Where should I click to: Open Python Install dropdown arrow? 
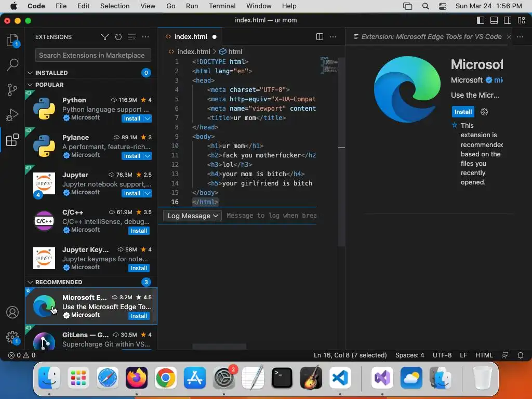point(147,118)
